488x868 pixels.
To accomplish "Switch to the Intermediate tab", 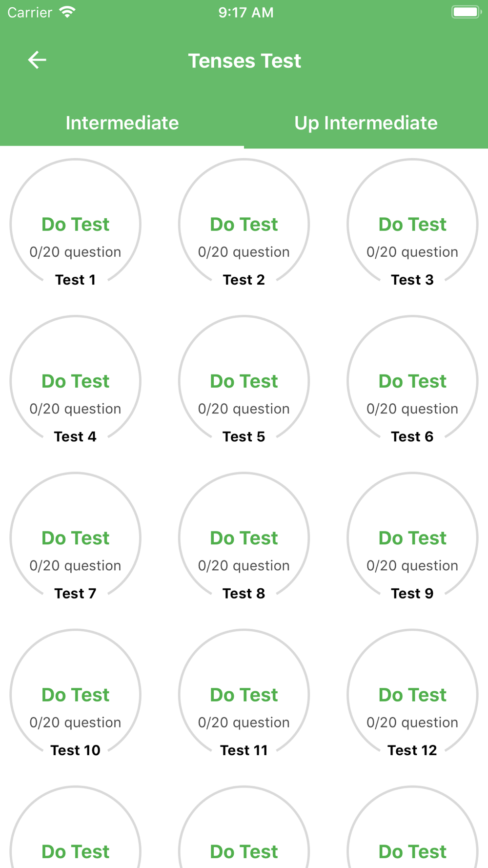I will pos(122,123).
